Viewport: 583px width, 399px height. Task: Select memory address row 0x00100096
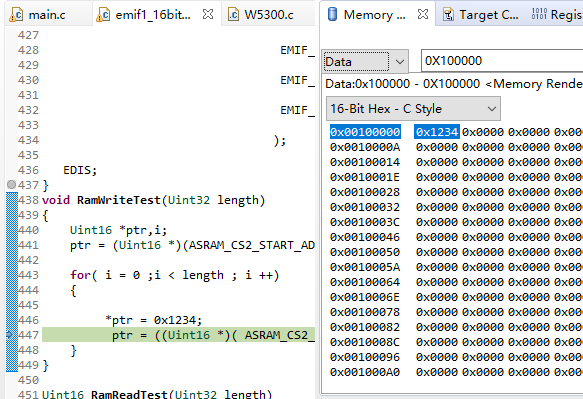[x=365, y=357]
